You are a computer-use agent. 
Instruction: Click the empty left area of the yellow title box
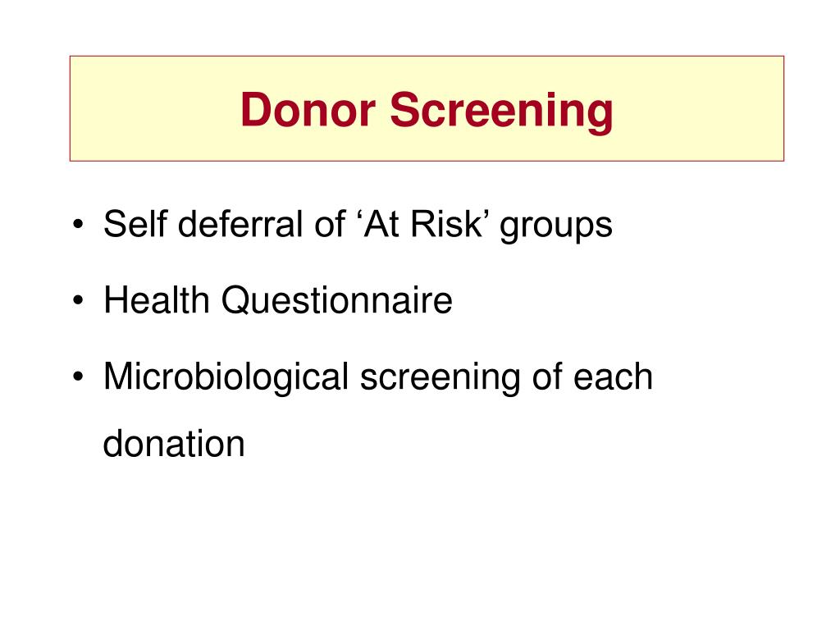148,108
